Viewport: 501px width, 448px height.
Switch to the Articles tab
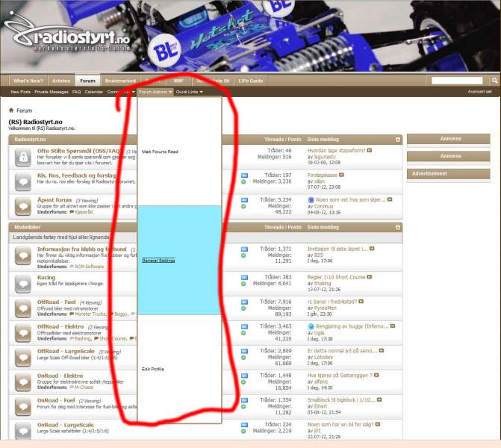tap(61, 81)
